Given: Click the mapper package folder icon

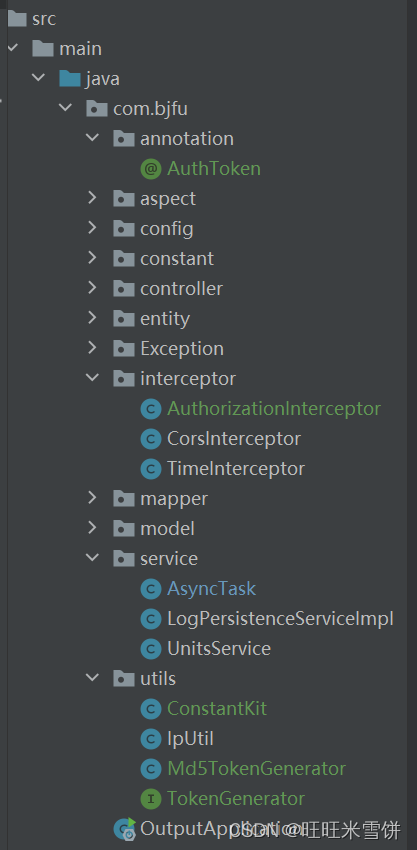Looking at the screenshot, I should pyautogui.click(x=124, y=499).
